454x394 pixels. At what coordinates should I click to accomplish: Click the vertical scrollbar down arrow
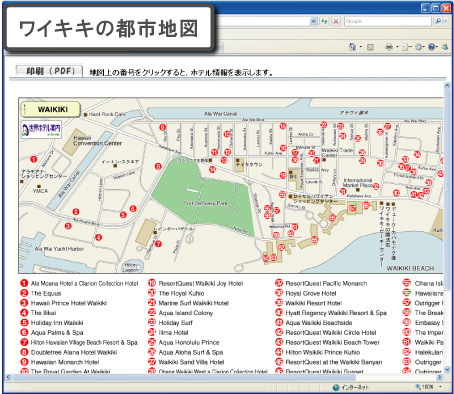coord(447,369)
